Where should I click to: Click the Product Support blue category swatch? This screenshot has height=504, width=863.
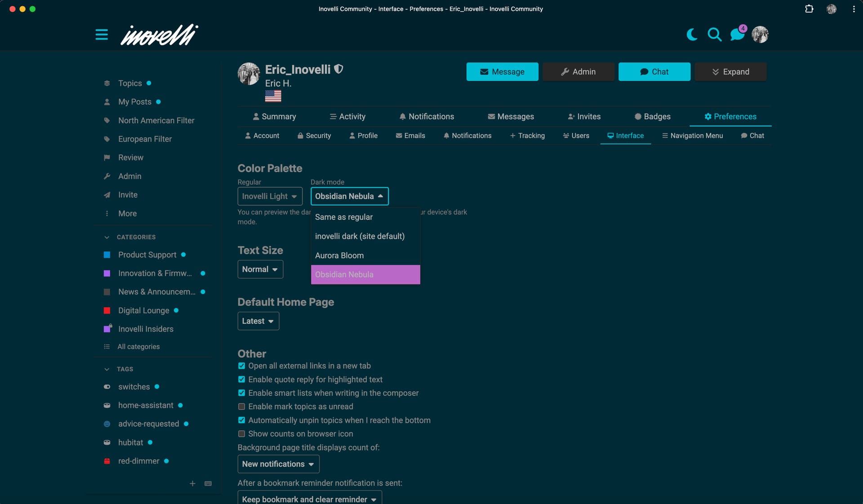point(107,255)
